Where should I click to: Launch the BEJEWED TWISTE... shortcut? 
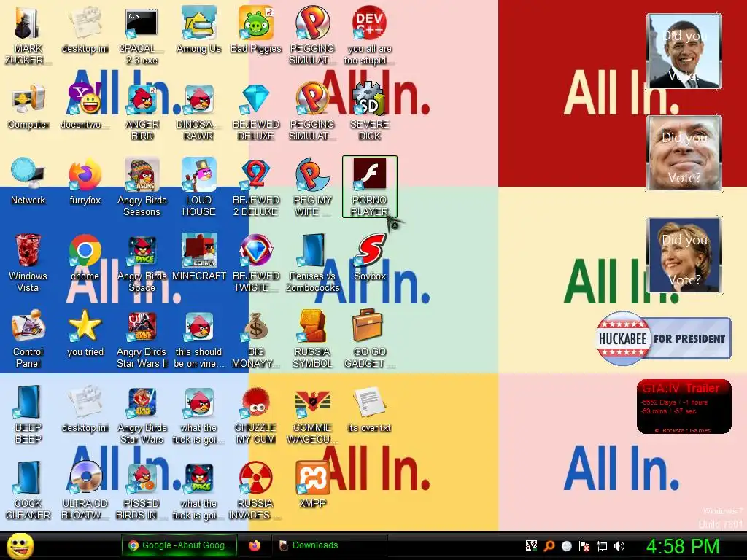256,262
